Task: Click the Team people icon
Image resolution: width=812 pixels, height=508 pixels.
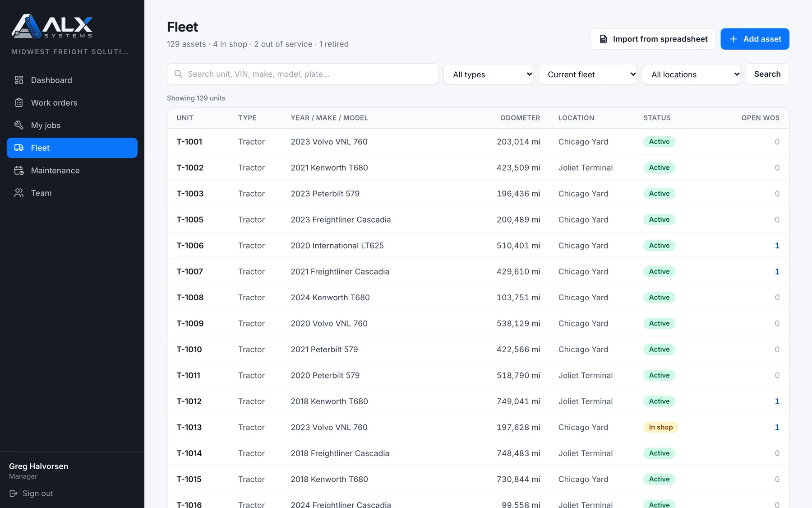Action: (x=19, y=193)
